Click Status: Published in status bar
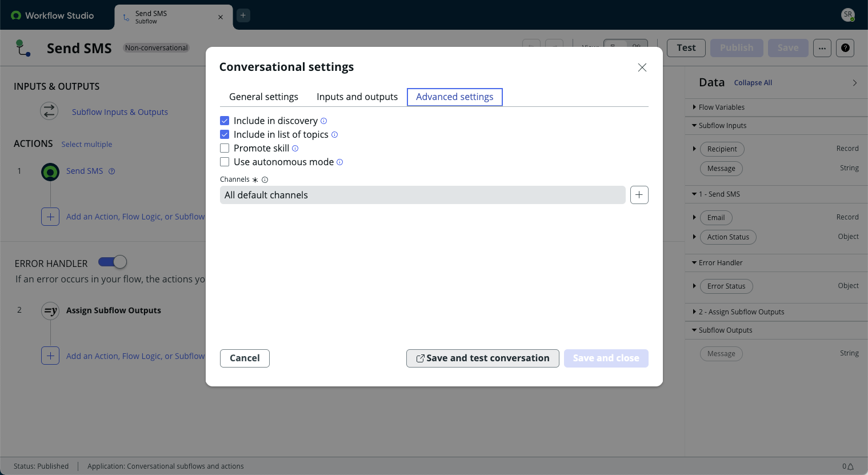The height and width of the screenshot is (475, 868). coord(41,466)
